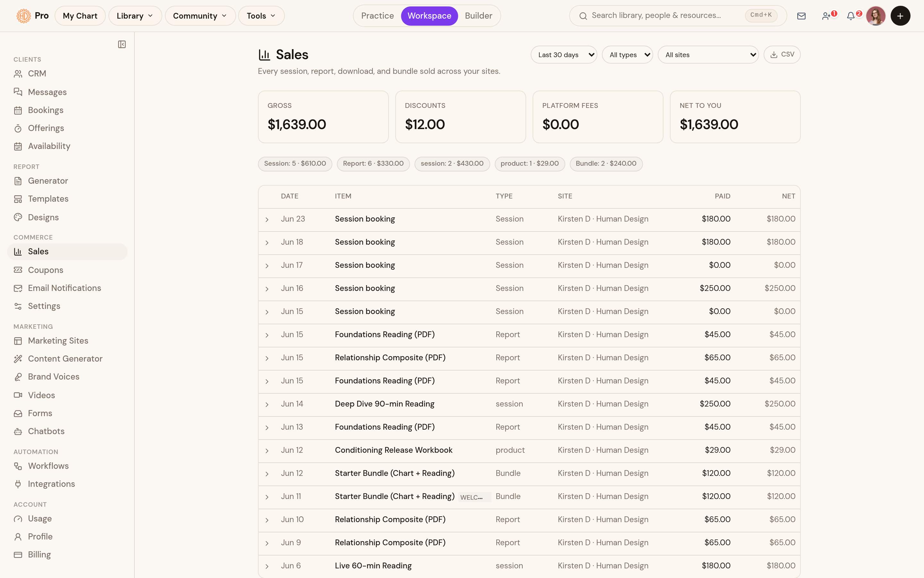This screenshot has height=578, width=924.
Task: Click the product: 1 summary chip
Action: 530,164
